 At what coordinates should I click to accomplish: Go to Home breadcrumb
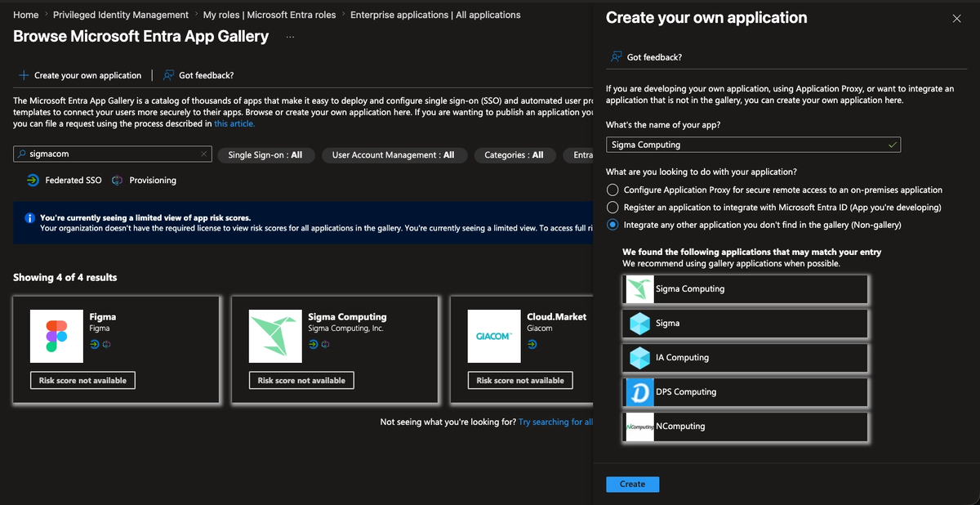(26, 15)
